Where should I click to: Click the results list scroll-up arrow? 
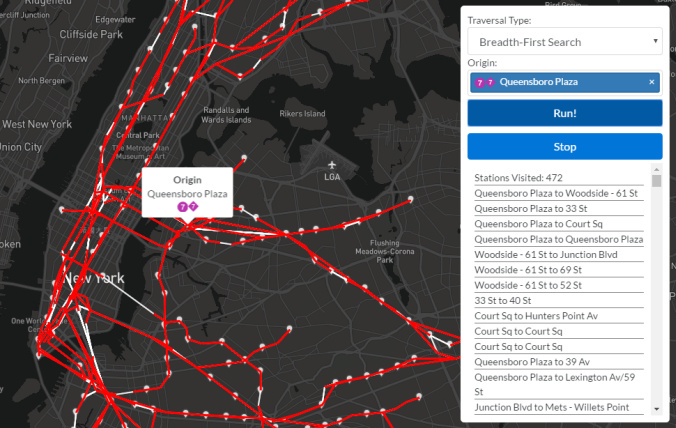pos(656,169)
